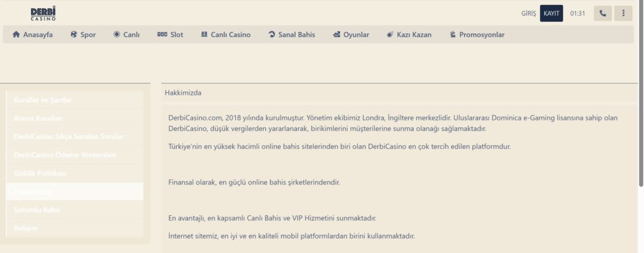
Task: Open the Anasayfa menu item
Action: [x=33, y=35]
